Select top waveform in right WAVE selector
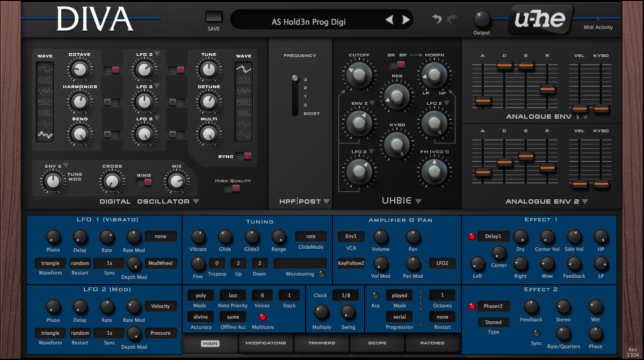644x360 pixels. pyautogui.click(x=243, y=69)
